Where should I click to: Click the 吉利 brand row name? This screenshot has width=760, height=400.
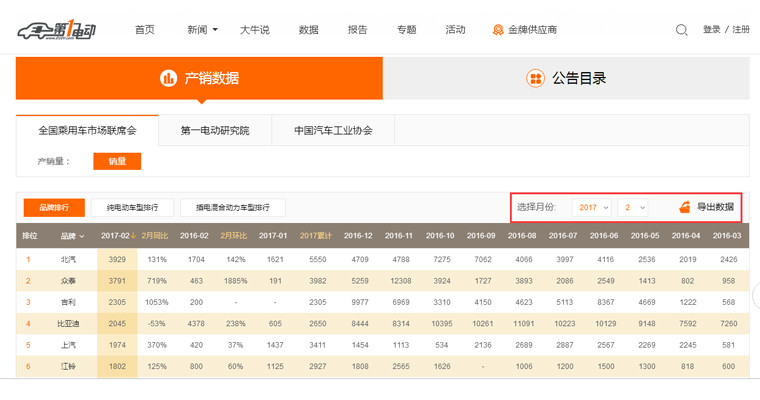[68, 302]
